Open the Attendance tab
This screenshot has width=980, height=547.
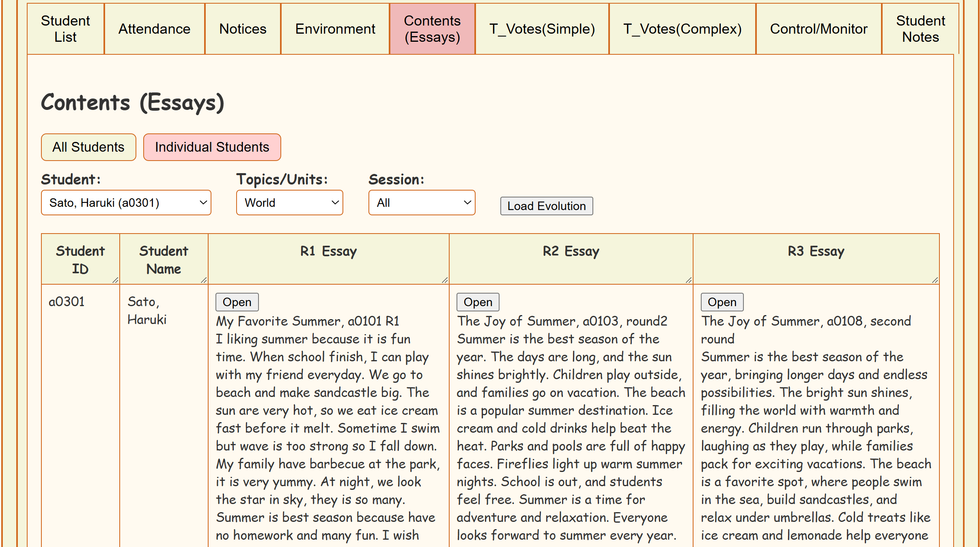click(x=154, y=29)
